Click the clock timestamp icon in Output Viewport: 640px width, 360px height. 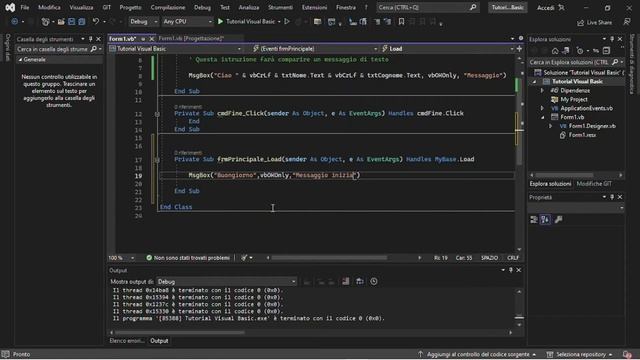pos(373,282)
